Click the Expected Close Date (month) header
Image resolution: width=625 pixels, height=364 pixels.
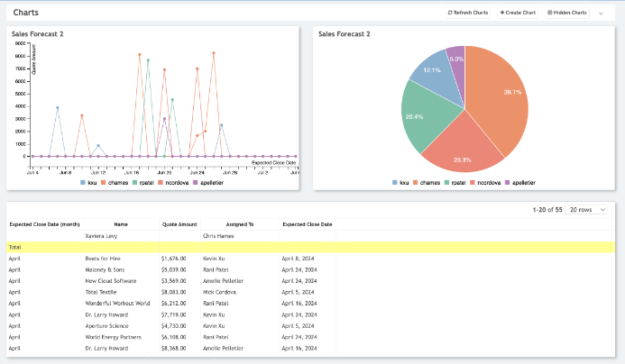[45, 223]
